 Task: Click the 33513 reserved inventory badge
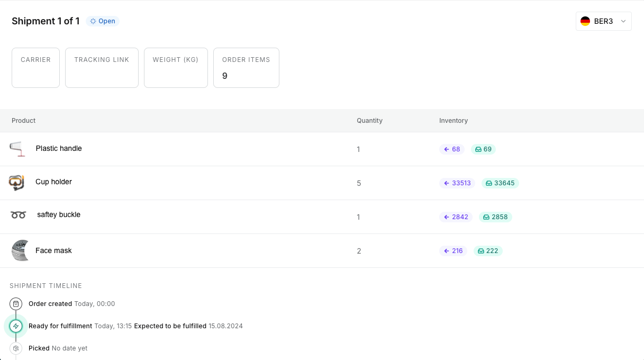(x=457, y=183)
